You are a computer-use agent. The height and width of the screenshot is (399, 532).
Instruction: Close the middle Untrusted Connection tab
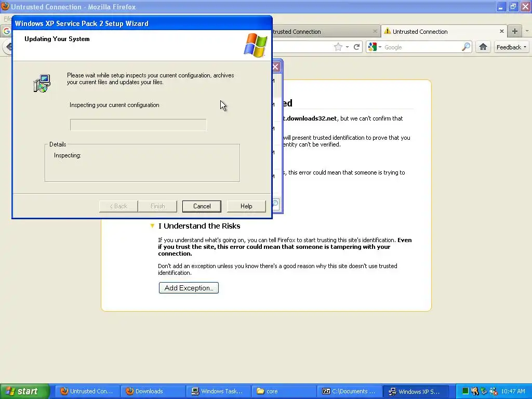pos(375,31)
